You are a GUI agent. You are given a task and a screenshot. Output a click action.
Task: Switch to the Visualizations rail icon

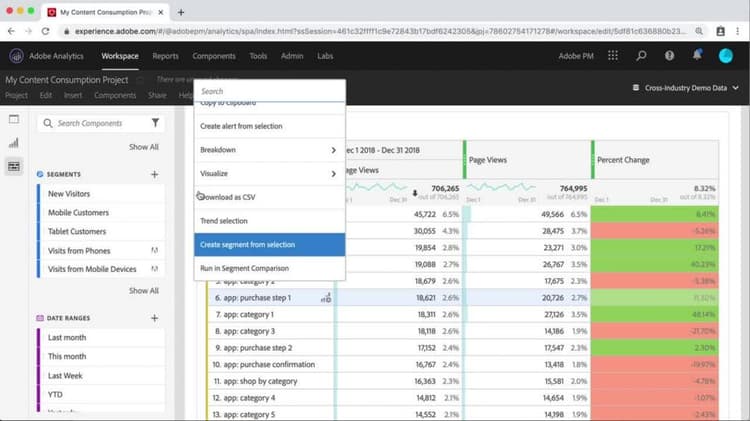tap(14, 143)
